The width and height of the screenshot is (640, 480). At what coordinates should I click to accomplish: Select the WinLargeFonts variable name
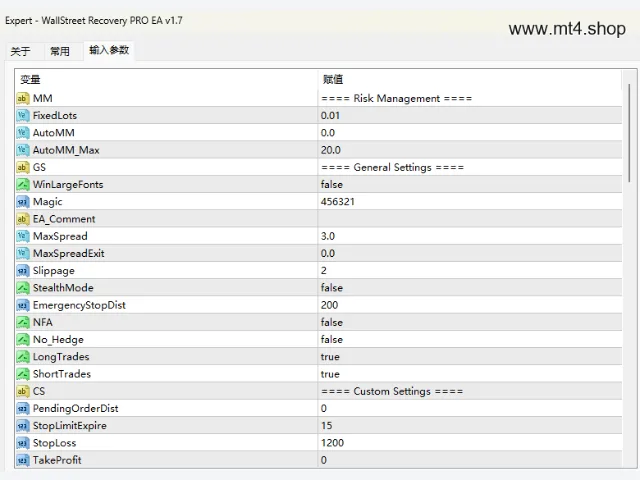point(68,184)
